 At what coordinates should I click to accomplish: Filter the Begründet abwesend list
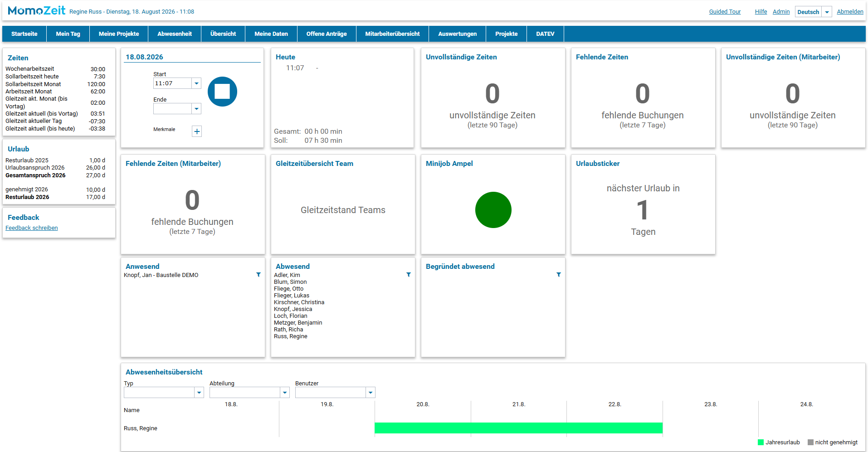(x=559, y=275)
